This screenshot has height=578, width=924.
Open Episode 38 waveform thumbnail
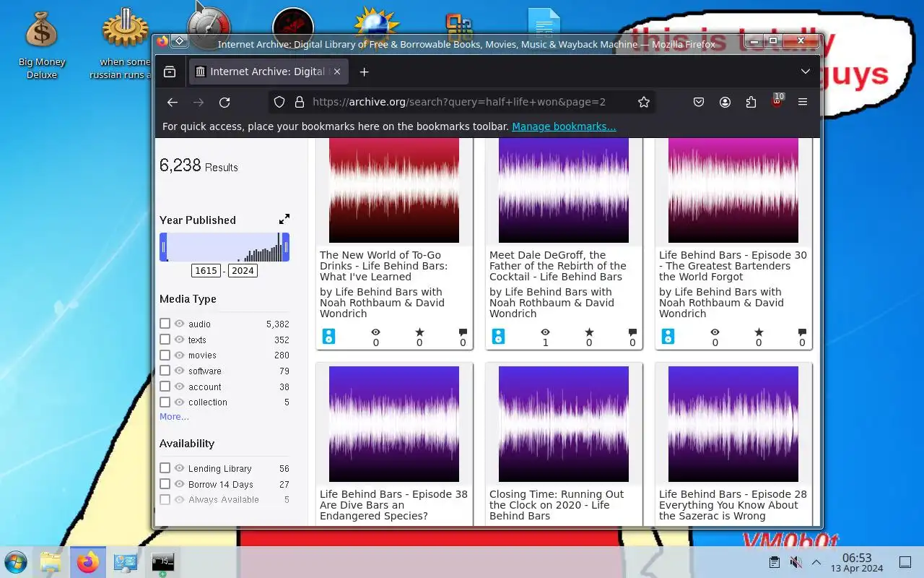(x=394, y=424)
